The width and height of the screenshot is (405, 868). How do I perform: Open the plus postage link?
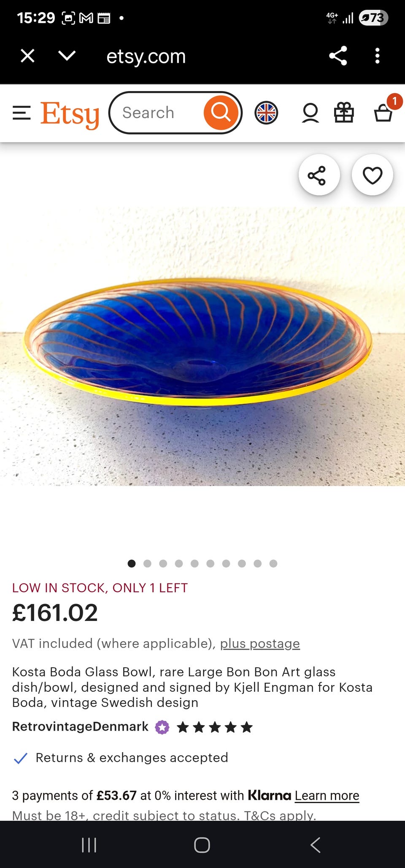click(x=260, y=644)
